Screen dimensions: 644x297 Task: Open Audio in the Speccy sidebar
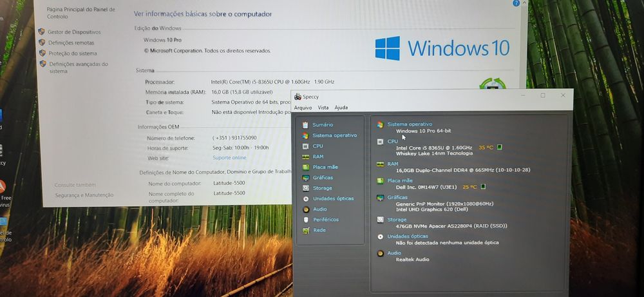pyautogui.click(x=320, y=209)
